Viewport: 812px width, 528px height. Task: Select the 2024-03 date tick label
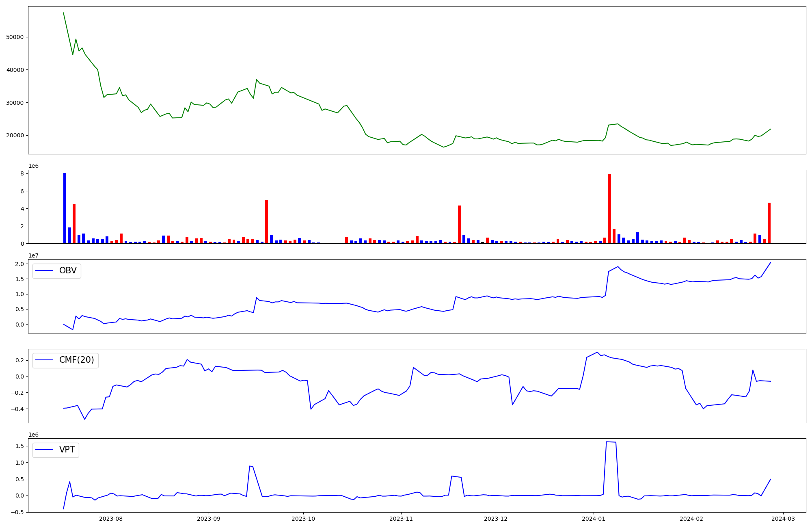(783, 519)
